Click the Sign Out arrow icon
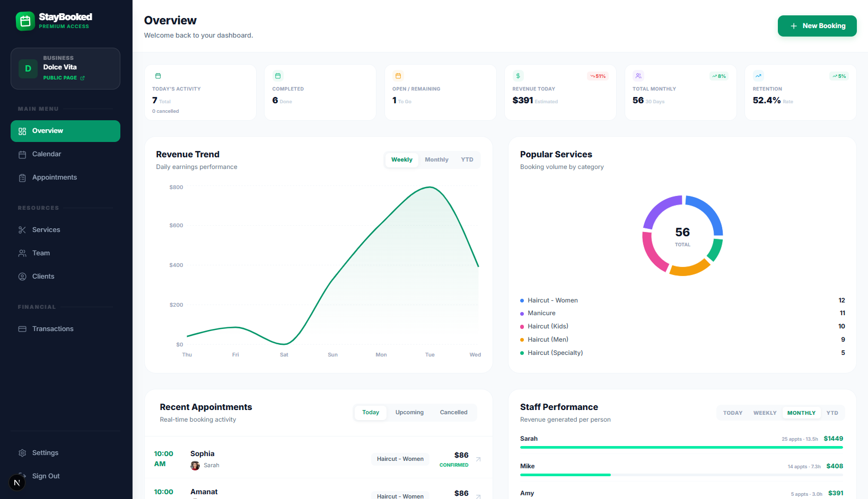This screenshot has height=499, width=868. (22, 476)
